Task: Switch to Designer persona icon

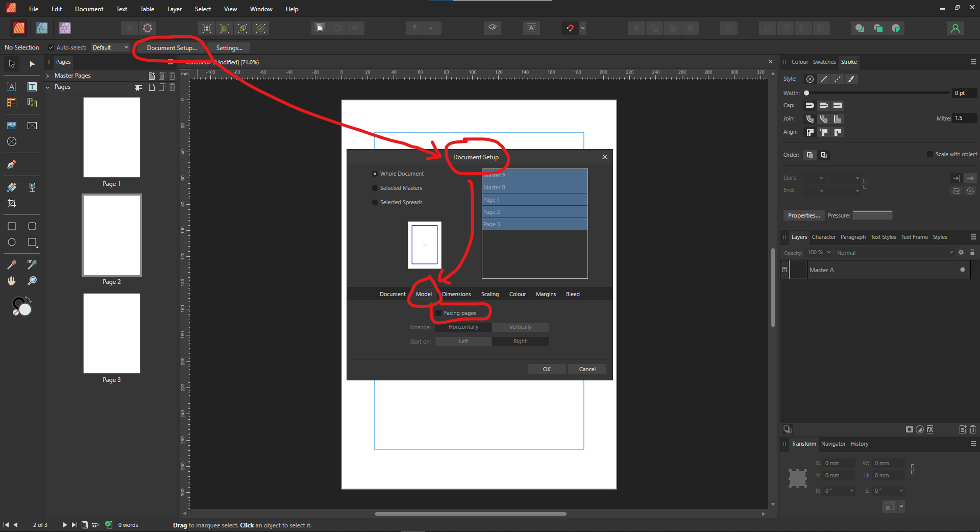Action: click(x=42, y=28)
